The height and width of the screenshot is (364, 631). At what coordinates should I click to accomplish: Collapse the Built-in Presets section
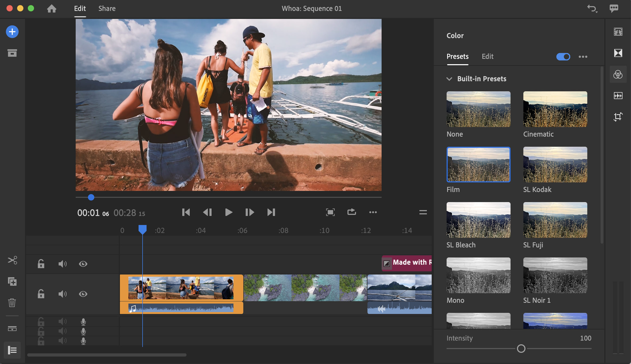(449, 79)
